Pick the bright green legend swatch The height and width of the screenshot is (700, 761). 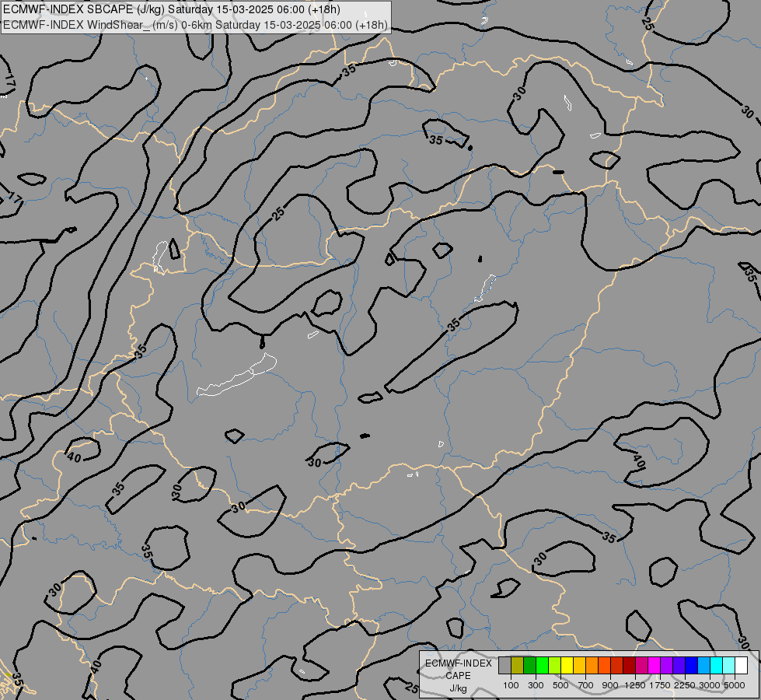tap(542, 665)
